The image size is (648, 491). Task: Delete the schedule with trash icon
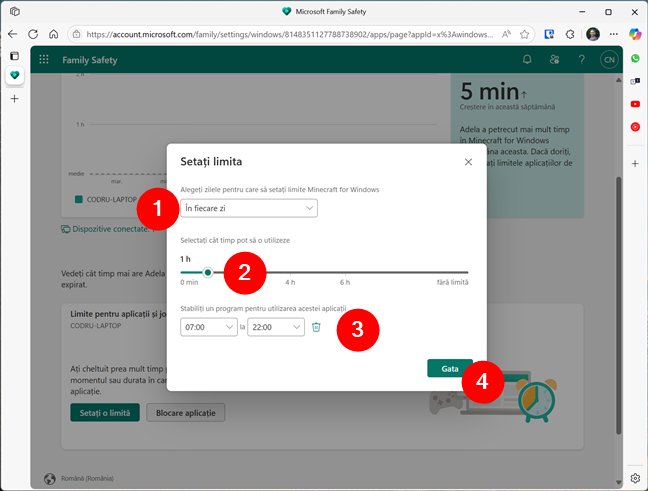[316, 327]
